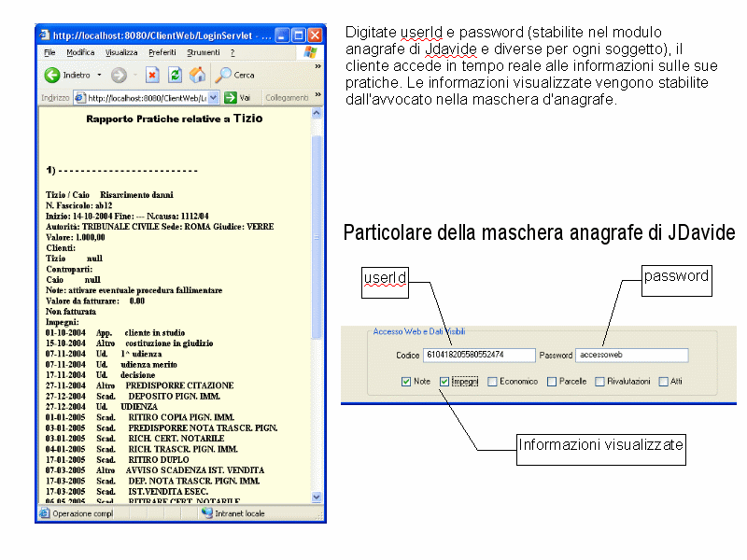Click the row 'AVVISO SCADENZA IST. VENDITA'

[x=155, y=470]
